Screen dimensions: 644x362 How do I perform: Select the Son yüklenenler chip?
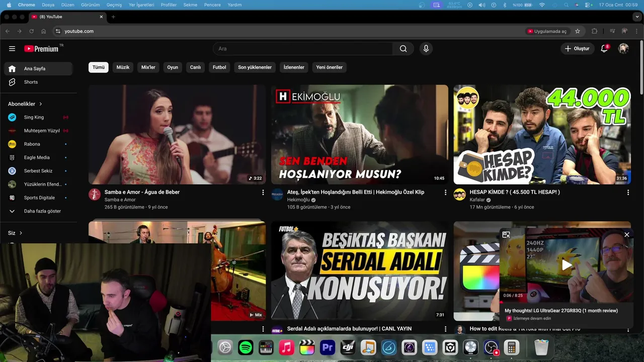tap(255, 67)
